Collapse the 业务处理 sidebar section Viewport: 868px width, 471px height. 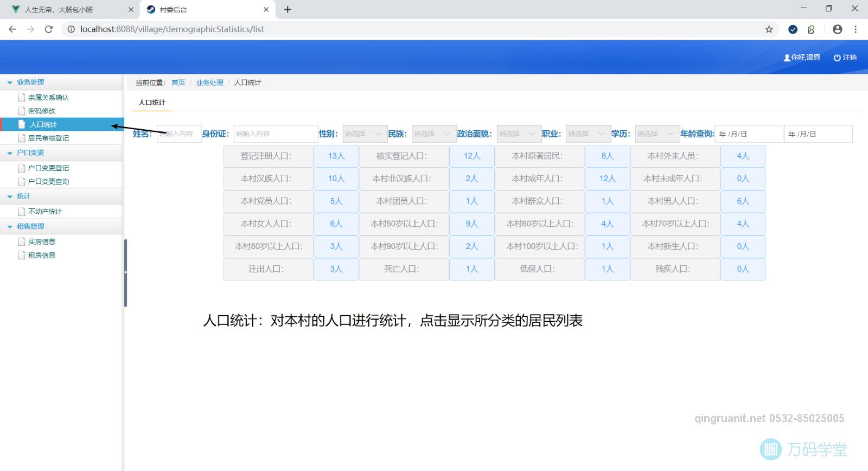pos(10,82)
